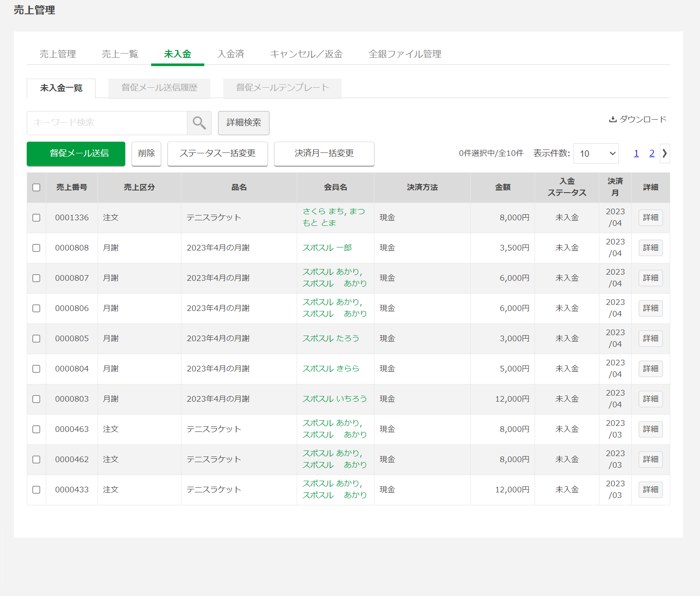Open the キャンセル／返金 tab
Viewport: 700px width, 596px height.
click(x=307, y=54)
